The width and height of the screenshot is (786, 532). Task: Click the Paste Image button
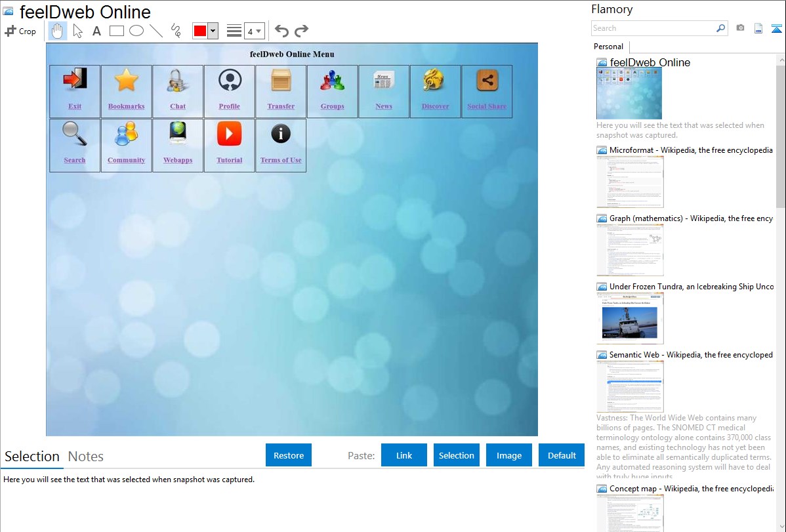click(x=508, y=455)
